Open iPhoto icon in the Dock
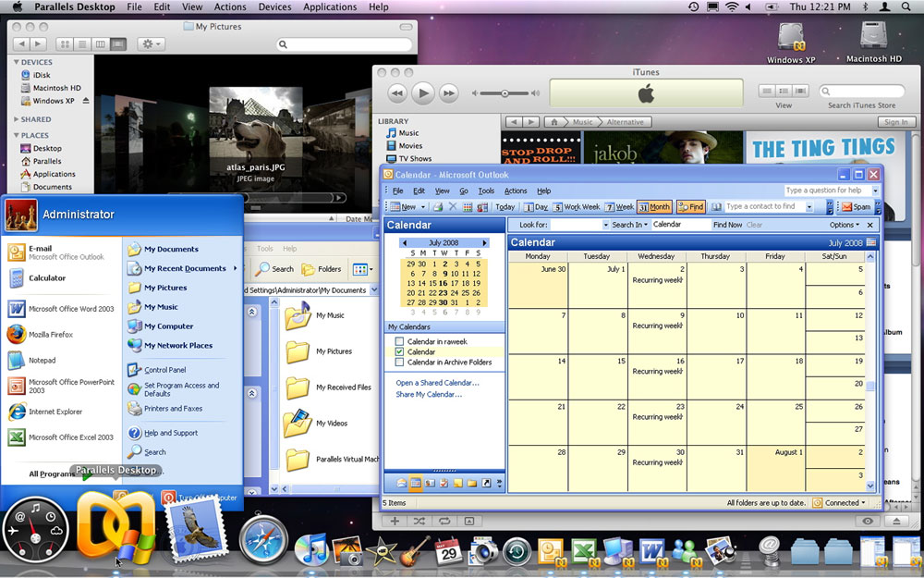Image resolution: width=924 pixels, height=578 pixels. point(347,549)
